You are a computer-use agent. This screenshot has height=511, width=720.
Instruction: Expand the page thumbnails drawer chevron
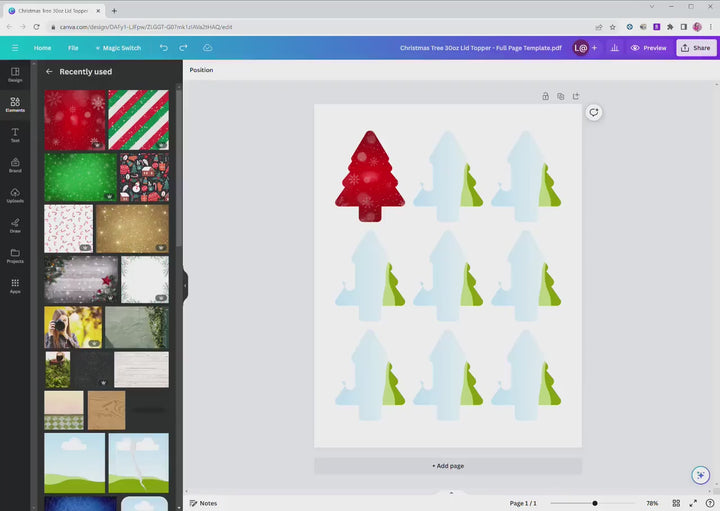point(451,492)
